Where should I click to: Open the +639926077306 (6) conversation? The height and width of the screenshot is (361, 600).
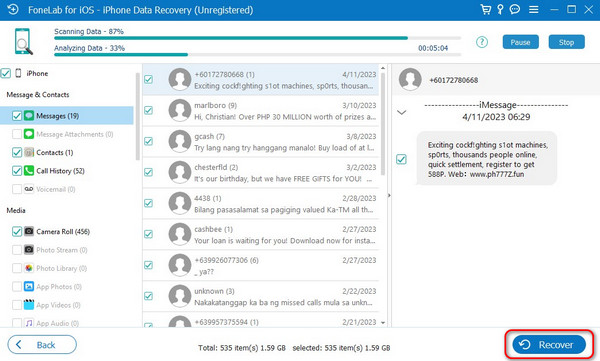coord(261,265)
